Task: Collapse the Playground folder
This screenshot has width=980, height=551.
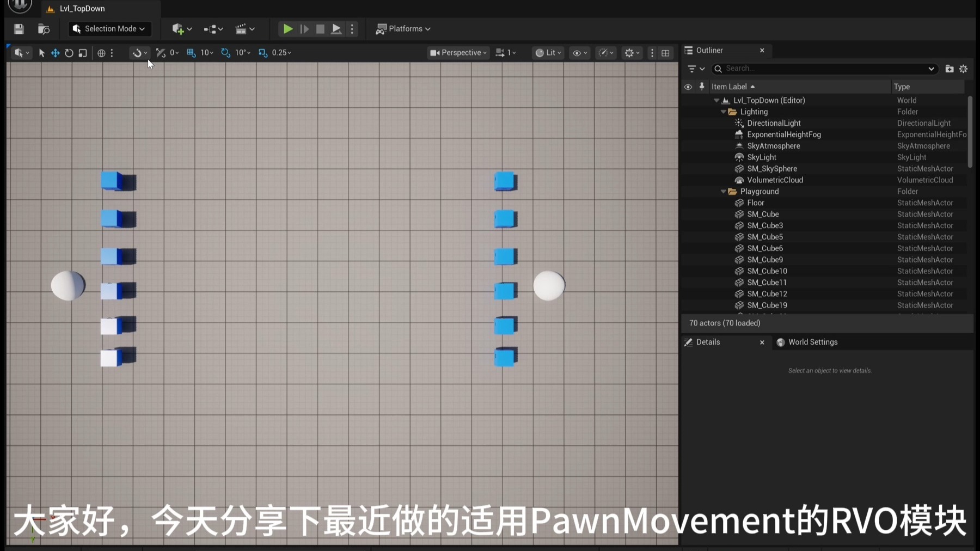Action: pyautogui.click(x=724, y=192)
